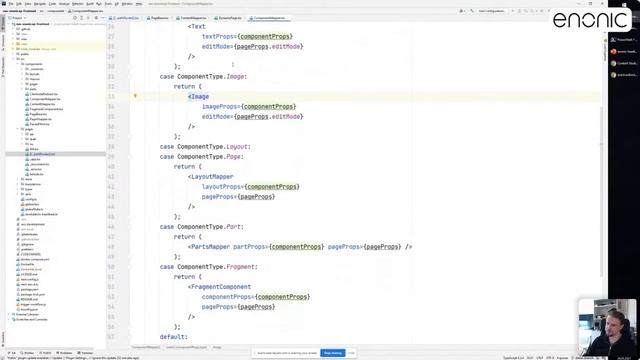The width and height of the screenshot is (640, 360).
Task: Switch to PowerShell in the right taskbar
Action: (624, 40)
